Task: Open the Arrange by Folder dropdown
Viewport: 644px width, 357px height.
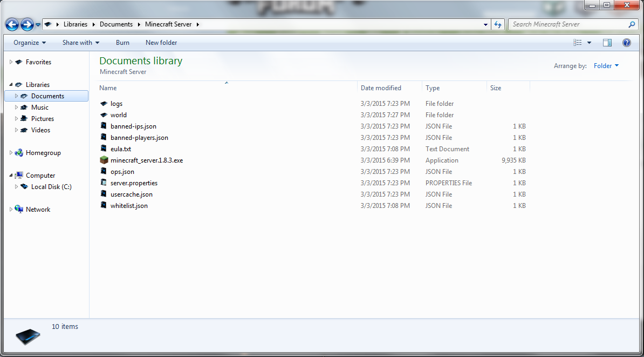Action: click(x=606, y=66)
